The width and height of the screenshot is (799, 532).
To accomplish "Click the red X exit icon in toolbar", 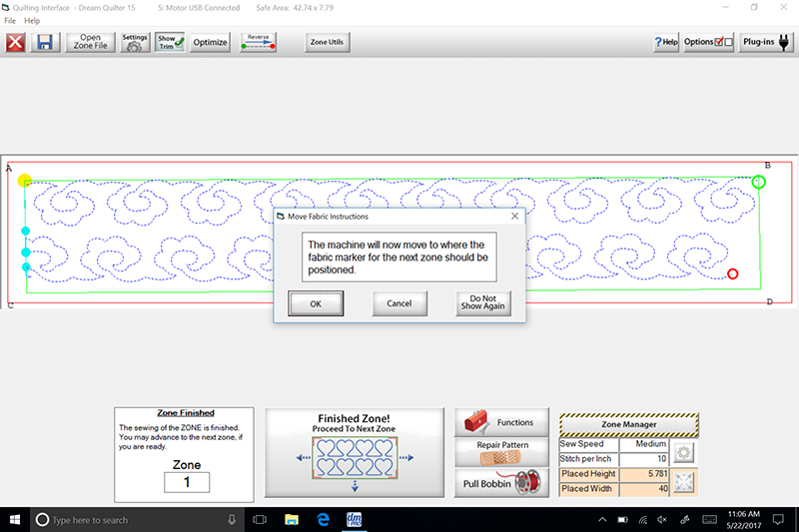I will [x=16, y=43].
